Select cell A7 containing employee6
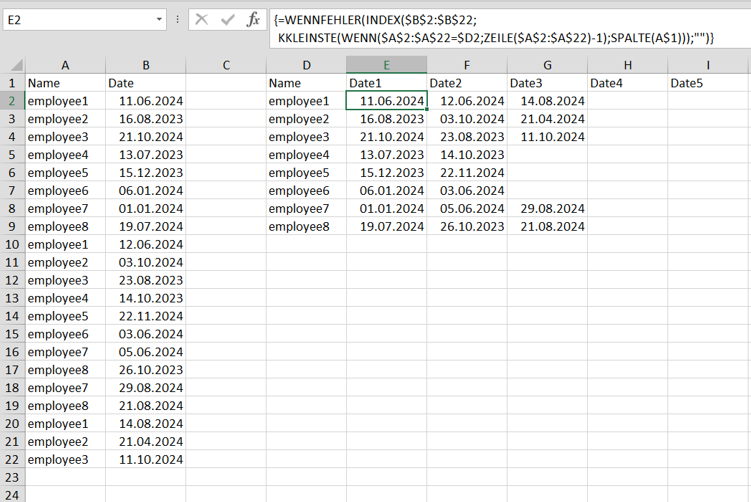 [x=65, y=191]
